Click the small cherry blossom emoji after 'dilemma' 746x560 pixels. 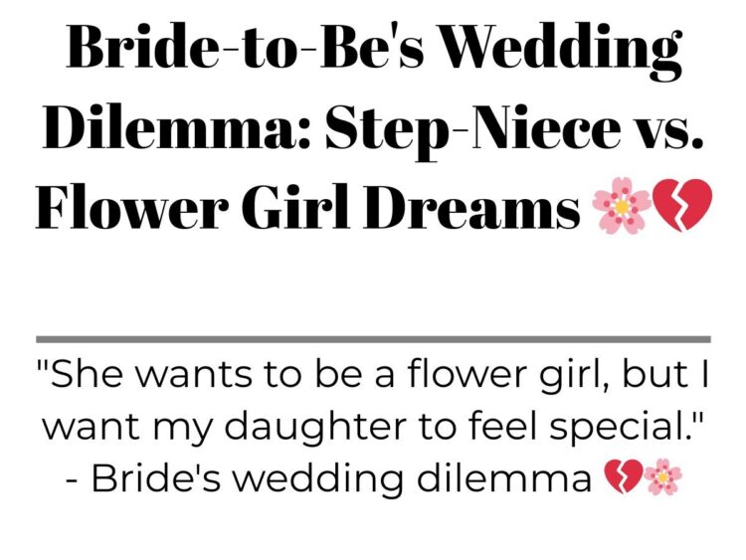(662, 476)
